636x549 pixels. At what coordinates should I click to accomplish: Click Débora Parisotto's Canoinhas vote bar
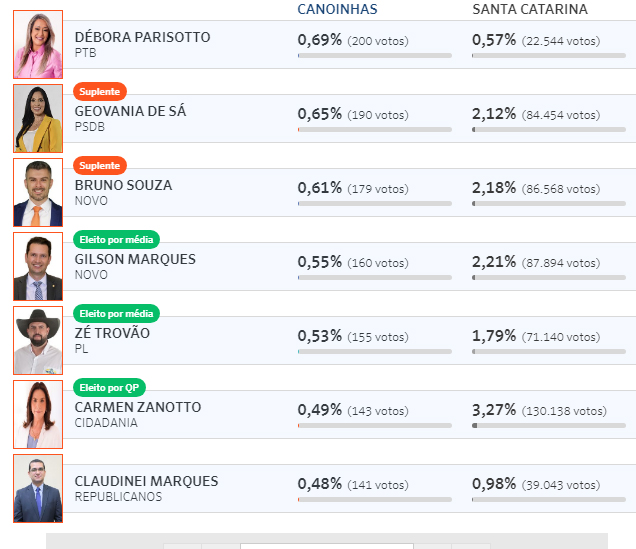(x=374, y=56)
